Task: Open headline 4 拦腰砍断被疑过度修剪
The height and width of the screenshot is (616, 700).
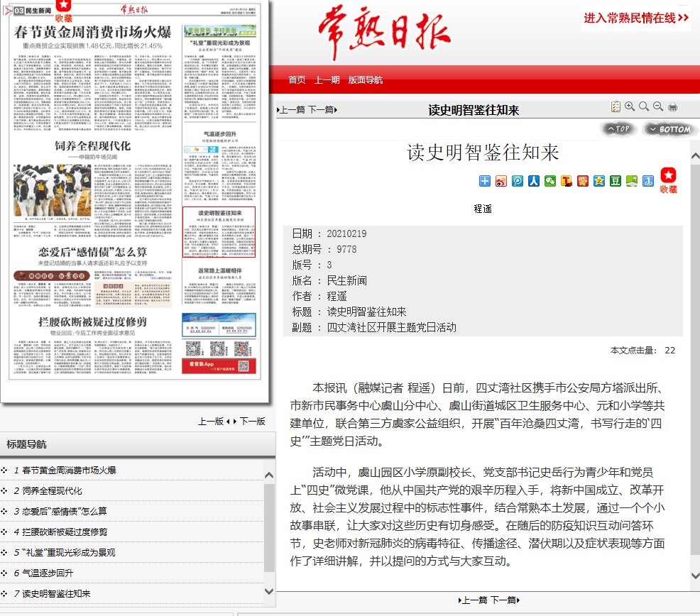Action: pos(65,532)
